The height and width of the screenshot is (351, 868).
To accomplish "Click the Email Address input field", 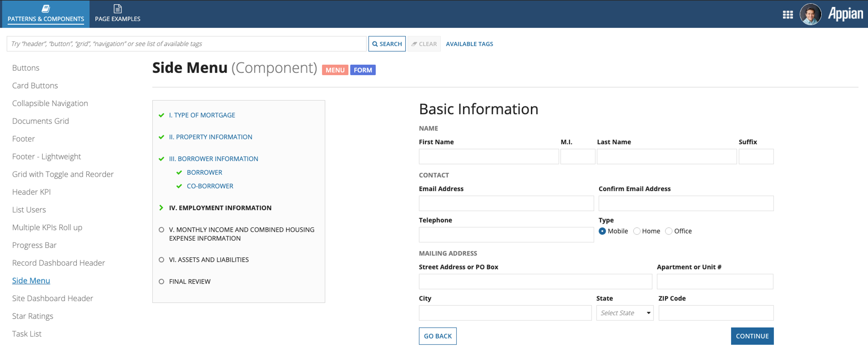I will pos(506,204).
